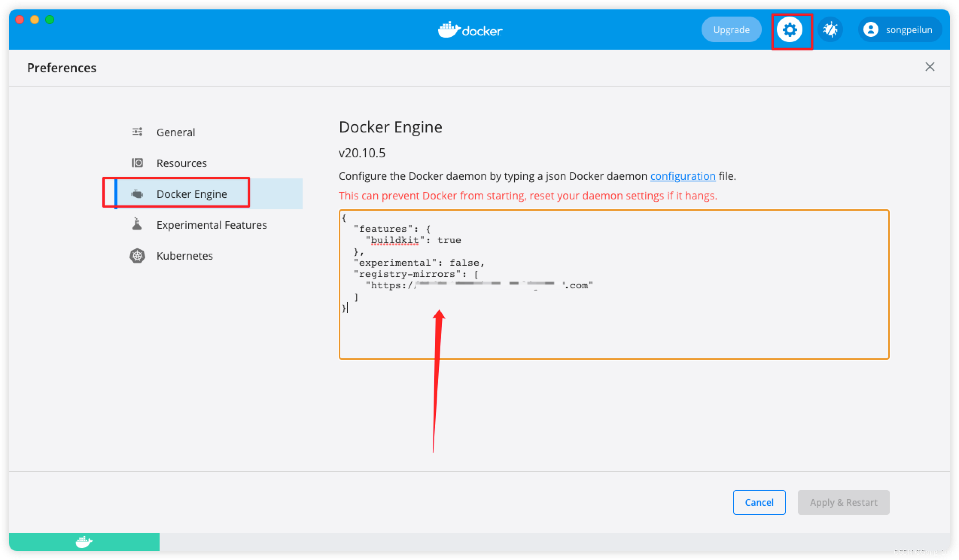The image size is (959, 560).
Task: Click the Docker Engine whale icon
Action: point(137,194)
